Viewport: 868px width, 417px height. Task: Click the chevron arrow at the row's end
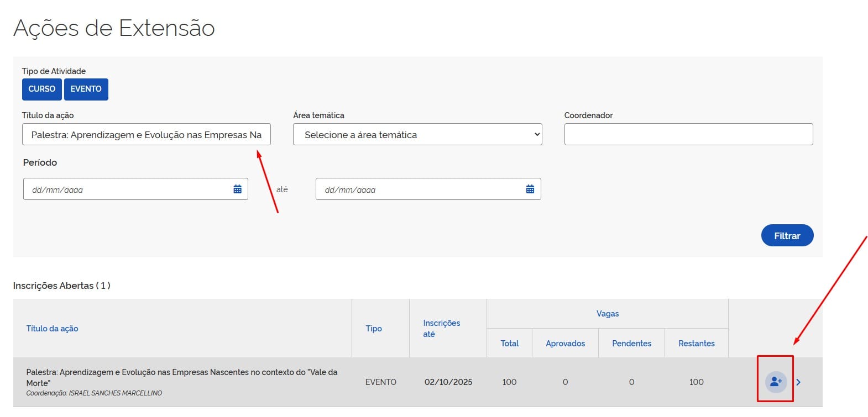[x=798, y=382]
